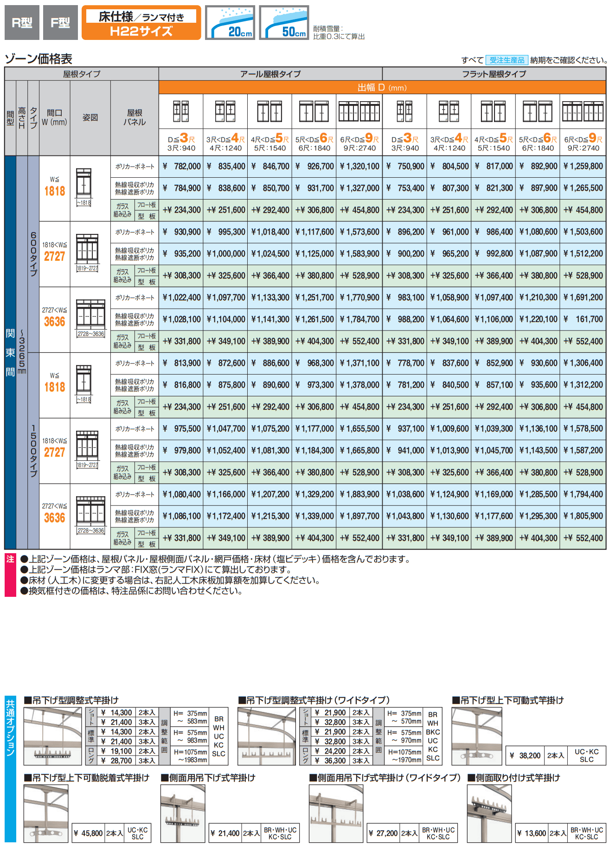616x853 pixels.
Task: Click the 関東間 blue side label
Action: pos(10,353)
